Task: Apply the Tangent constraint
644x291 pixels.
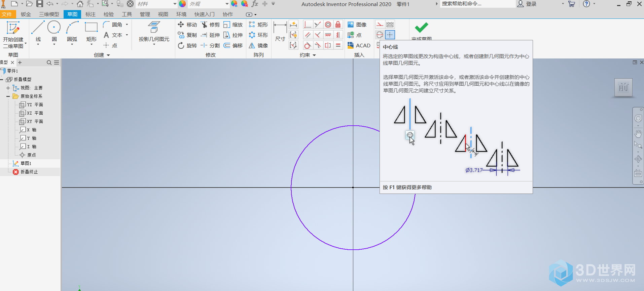Action: (308, 45)
